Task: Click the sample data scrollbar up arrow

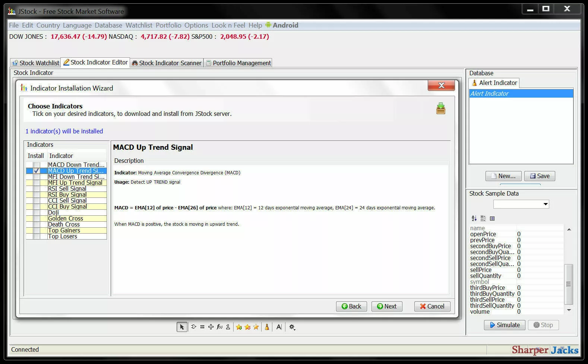Action: point(569,230)
